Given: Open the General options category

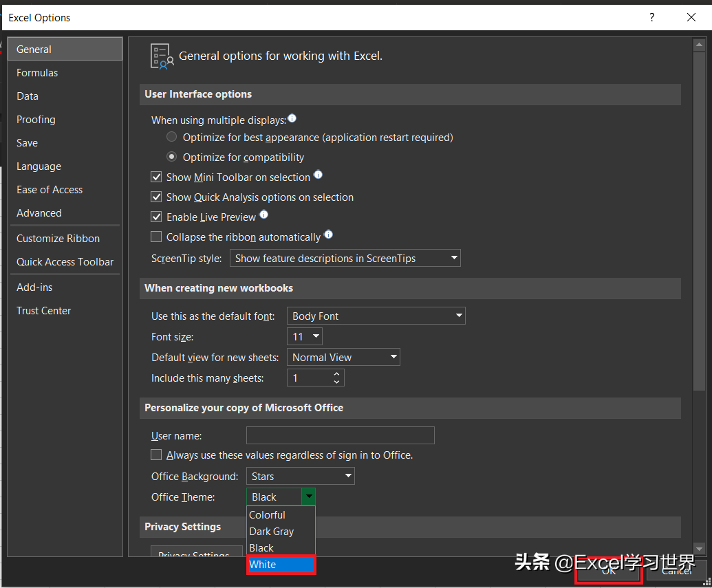Looking at the screenshot, I should click(x=65, y=49).
